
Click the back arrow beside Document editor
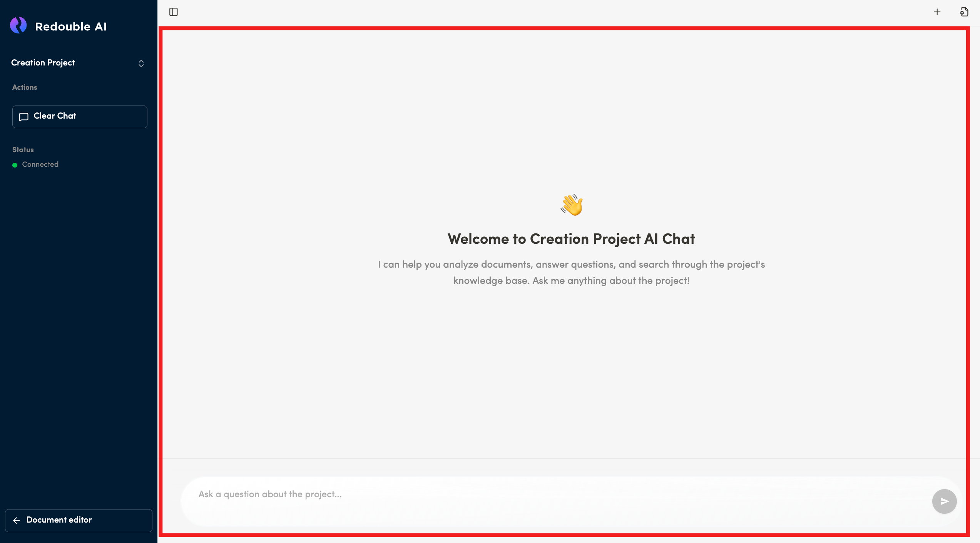[17, 520]
